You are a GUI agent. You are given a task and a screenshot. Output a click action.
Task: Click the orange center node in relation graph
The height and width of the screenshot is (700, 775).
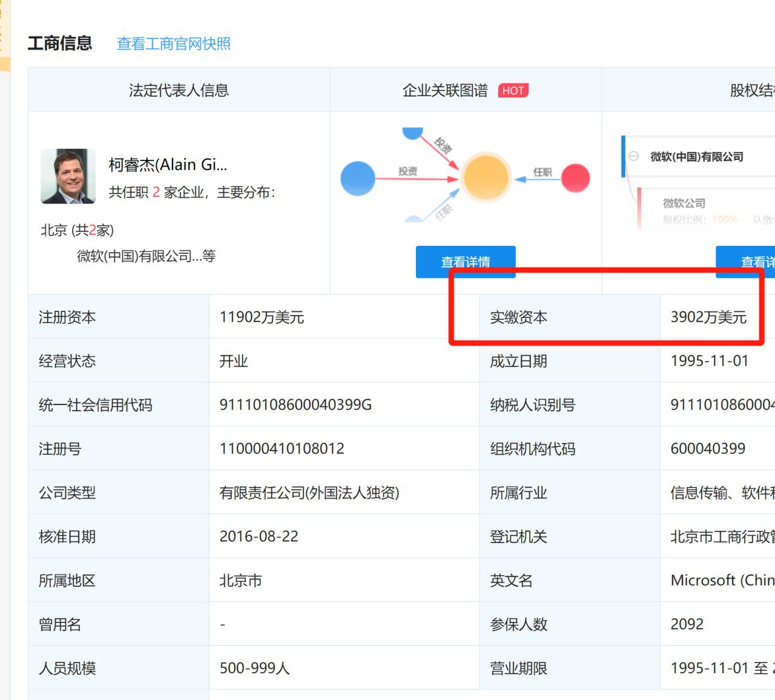(485, 177)
